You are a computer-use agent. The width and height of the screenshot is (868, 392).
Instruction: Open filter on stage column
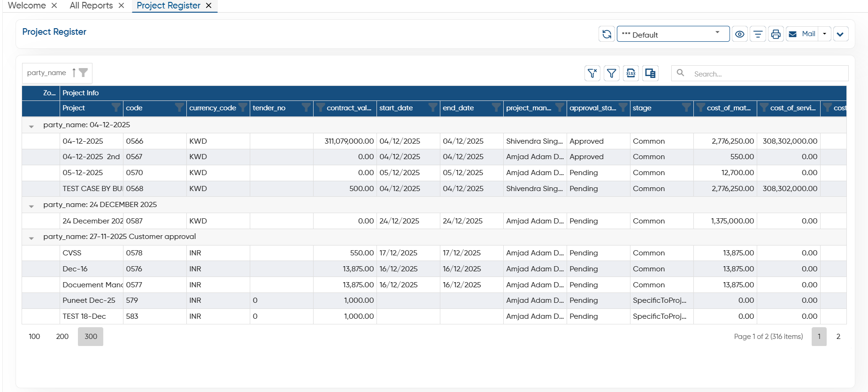(x=686, y=108)
